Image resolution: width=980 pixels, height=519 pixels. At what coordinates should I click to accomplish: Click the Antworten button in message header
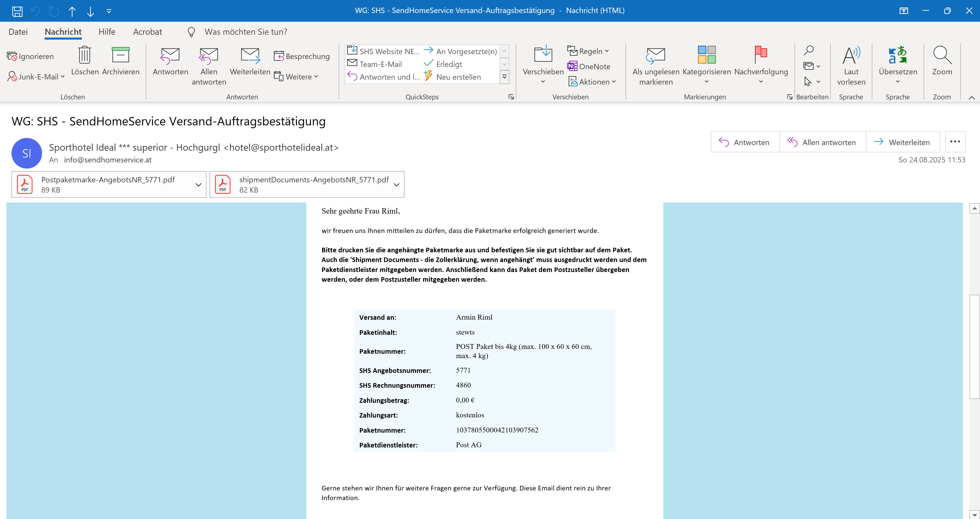(745, 142)
